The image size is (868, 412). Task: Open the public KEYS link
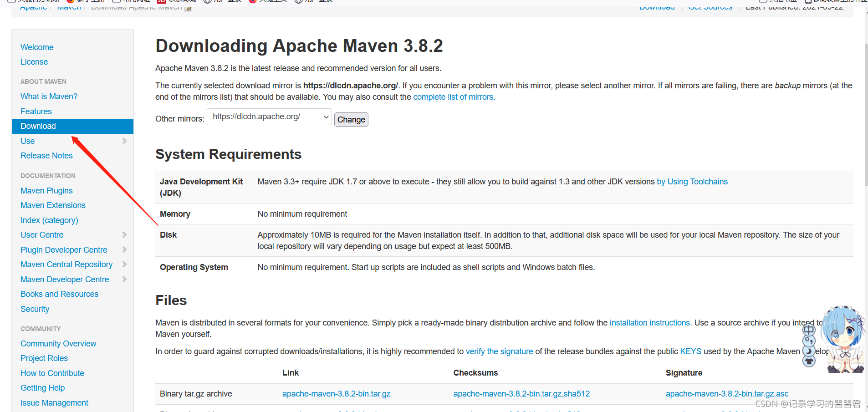[x=690, y=351]
